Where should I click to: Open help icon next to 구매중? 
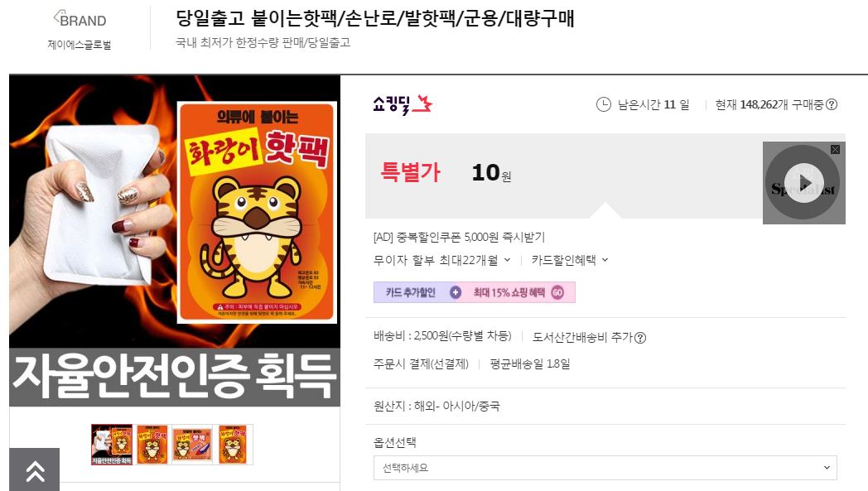click(x=832, y=104)
